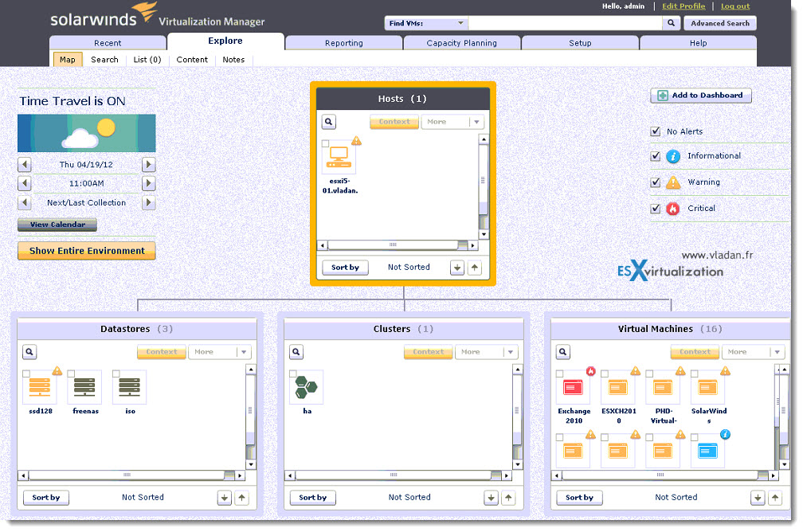
Task: Click the Datastores horizontal scrollbar
Action: [131, 475]
